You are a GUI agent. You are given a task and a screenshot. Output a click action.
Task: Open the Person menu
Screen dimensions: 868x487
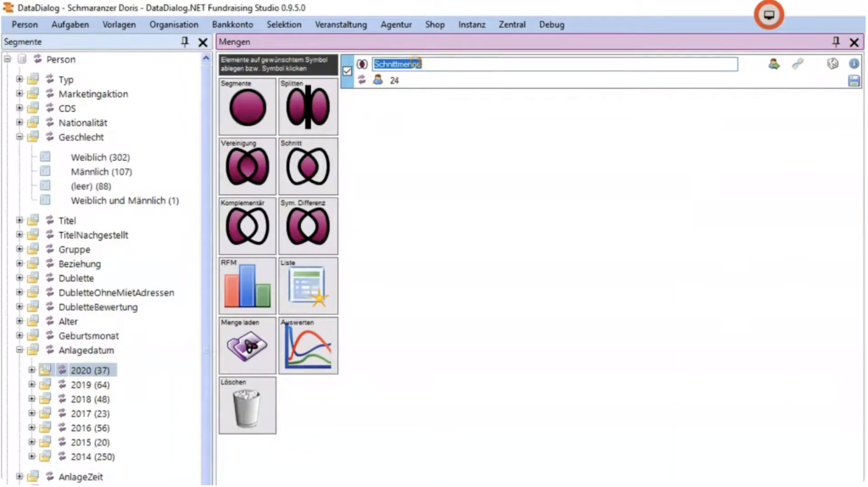click(x=25, y=25)
